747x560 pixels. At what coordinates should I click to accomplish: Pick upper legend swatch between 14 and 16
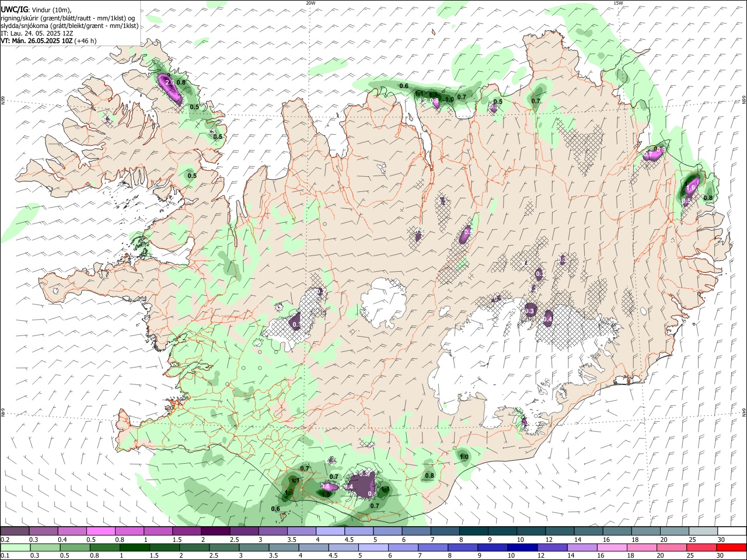pyautogui.click(x=589, y=531)
